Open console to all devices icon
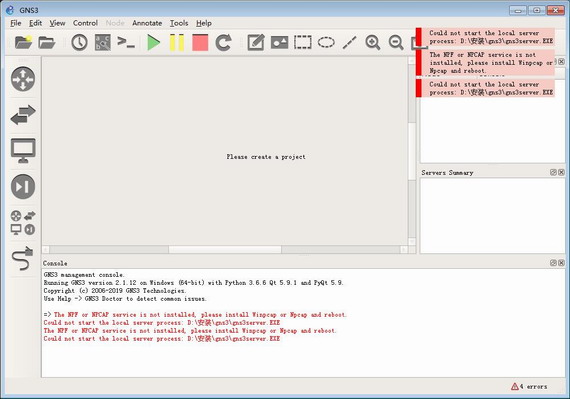Image resolution: width=570 pixels, height=399 pixels. click(126, 43)
